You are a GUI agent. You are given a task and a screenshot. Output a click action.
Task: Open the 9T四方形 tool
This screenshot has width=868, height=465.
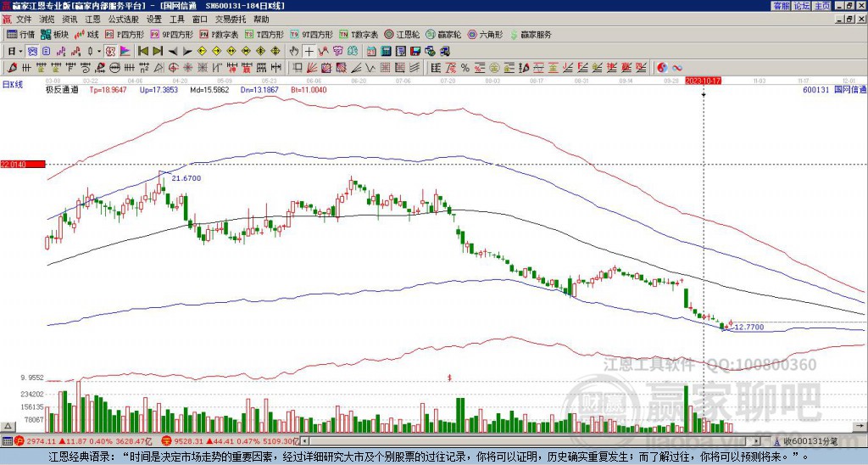point(312,34)
